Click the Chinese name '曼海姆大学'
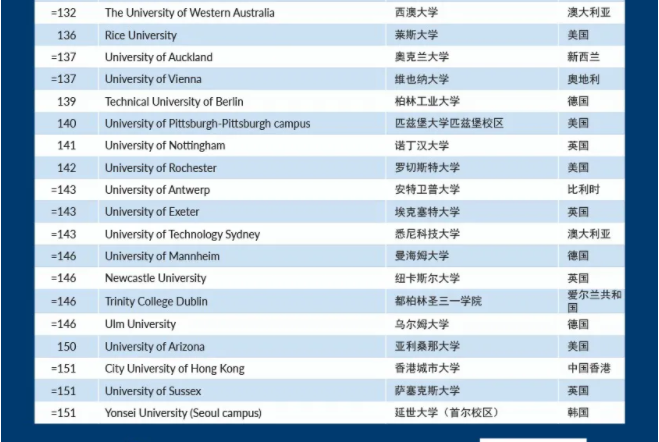This screenshot has width=659, height=442. pos(422,256)
